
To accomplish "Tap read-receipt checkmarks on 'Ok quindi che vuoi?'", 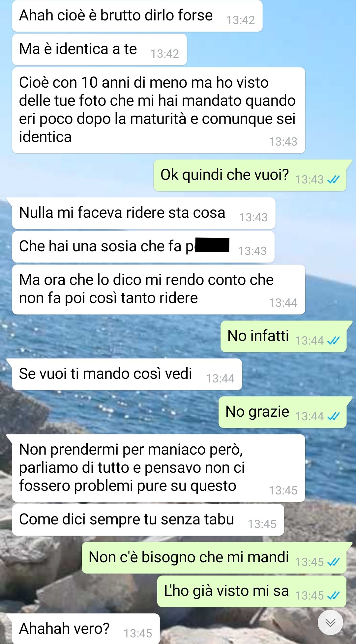I will (x=333, y=180).
